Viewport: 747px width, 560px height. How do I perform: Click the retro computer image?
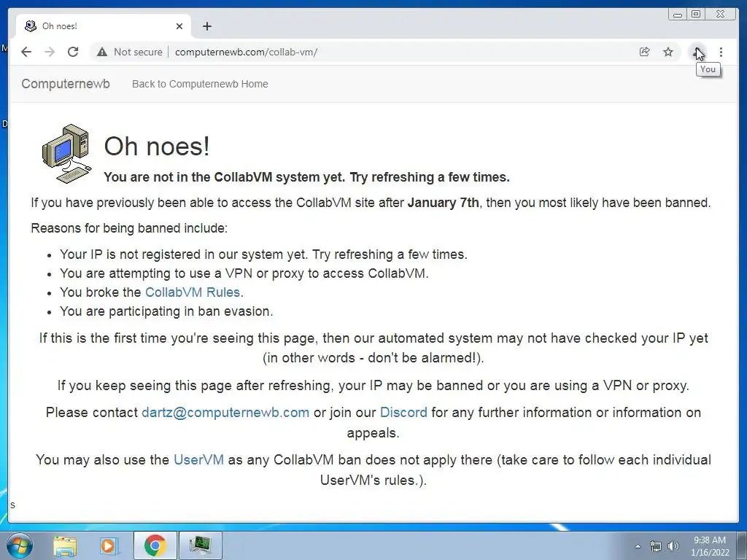[66, 153]
